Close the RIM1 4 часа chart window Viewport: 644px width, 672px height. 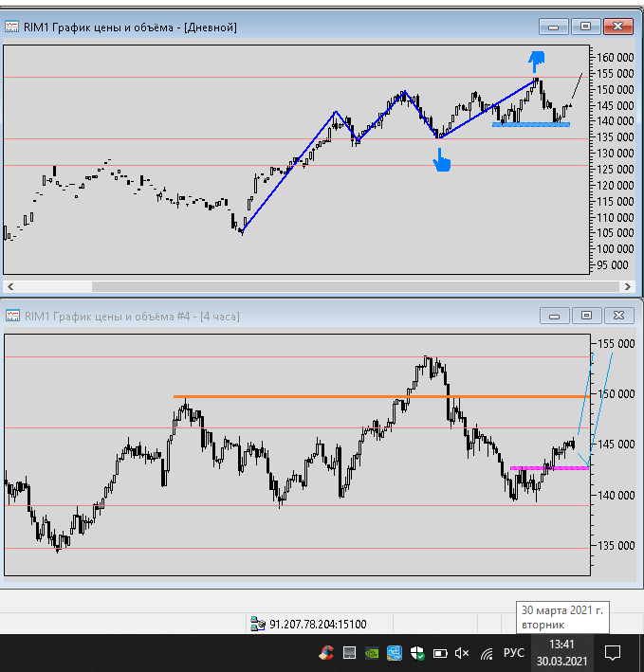pyautogui.click(x=618, y=316)
